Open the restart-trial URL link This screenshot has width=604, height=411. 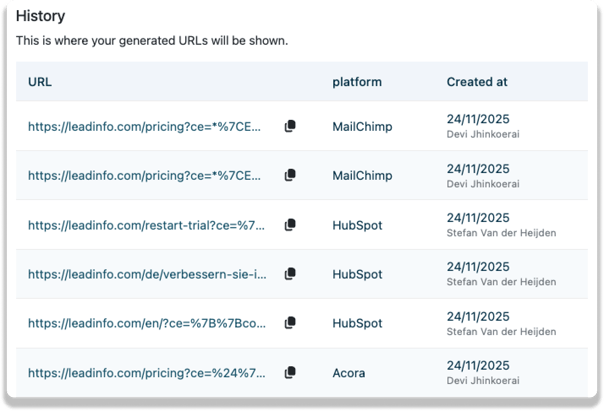146,225
